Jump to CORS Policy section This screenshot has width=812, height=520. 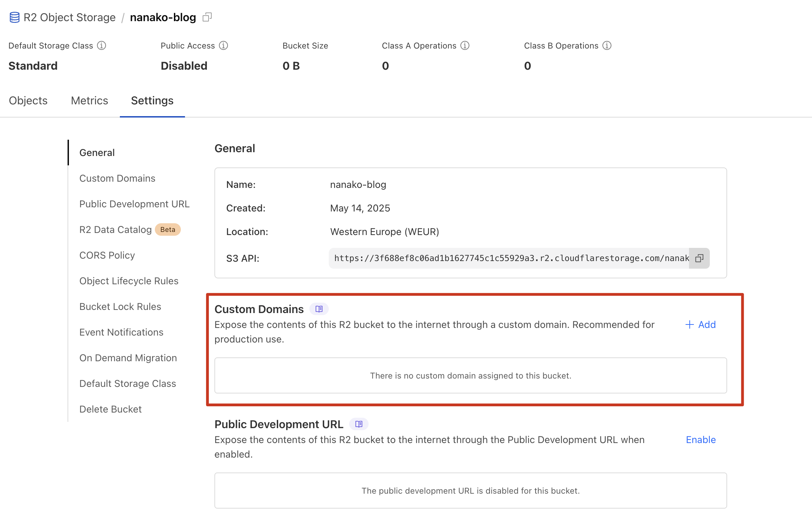107,255
